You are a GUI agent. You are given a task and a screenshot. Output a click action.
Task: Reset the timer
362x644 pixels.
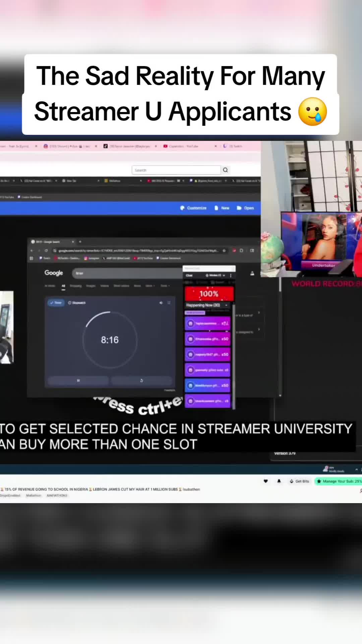pyautogui.click(x=141, y=380)
